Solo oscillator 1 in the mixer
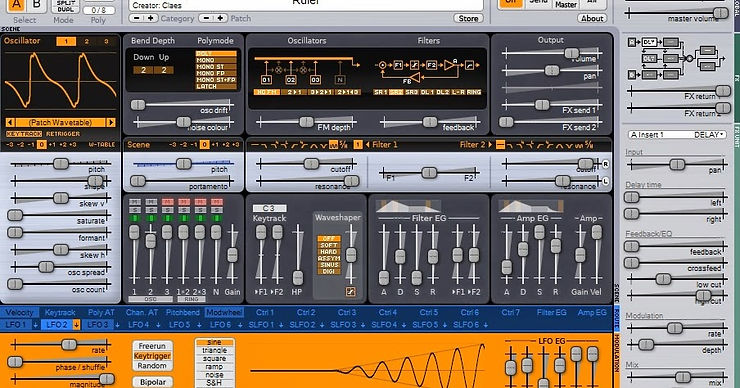This screenshot has height=388, width=740. pyautogui.click(x=135, y=210)
